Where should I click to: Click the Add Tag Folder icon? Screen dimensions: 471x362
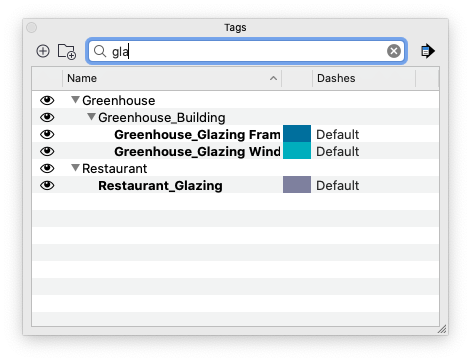pyautogui.click(x=67, y=52)
